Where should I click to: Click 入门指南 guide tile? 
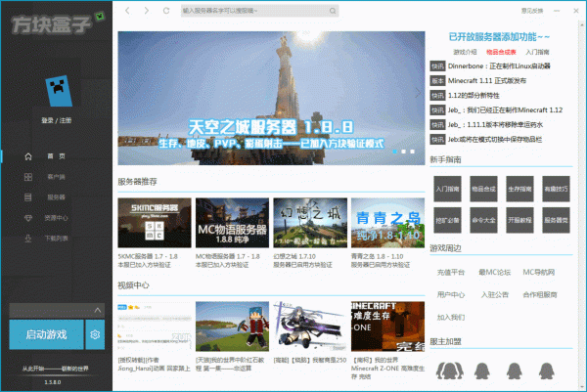[x=448, y=189]
